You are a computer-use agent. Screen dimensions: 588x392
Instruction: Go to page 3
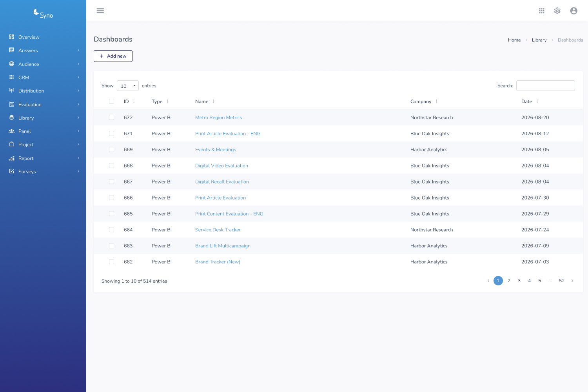519,281
